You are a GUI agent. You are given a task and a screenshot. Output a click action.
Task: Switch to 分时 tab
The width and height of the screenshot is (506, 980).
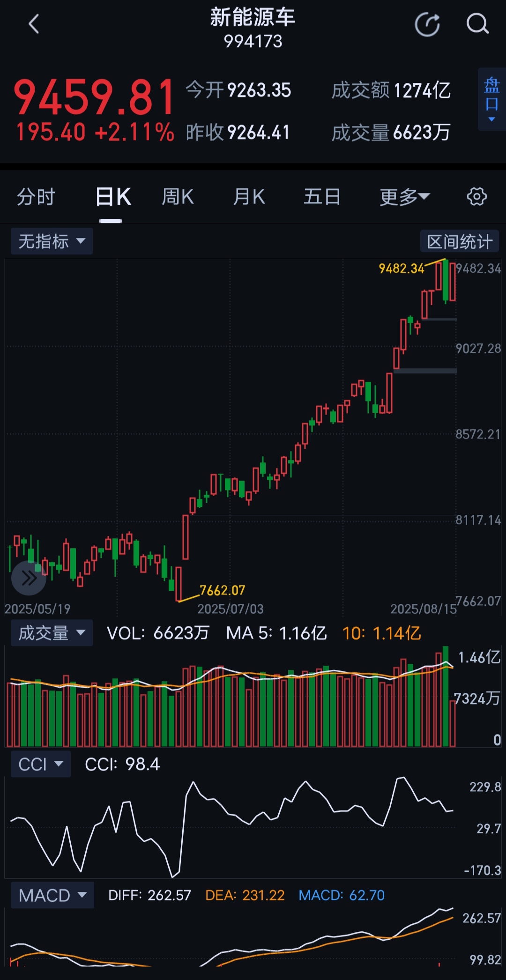[36, 197]
